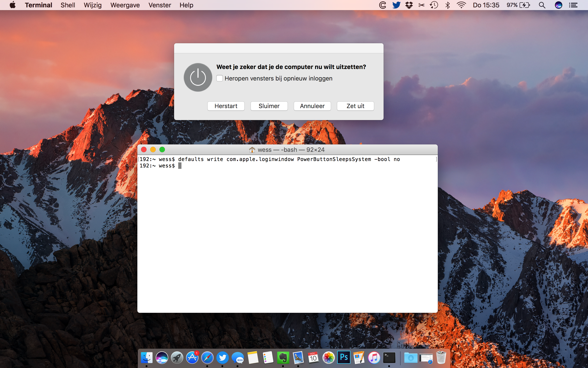Launch Photoshop from the Dock

click(x=344, y=357)
